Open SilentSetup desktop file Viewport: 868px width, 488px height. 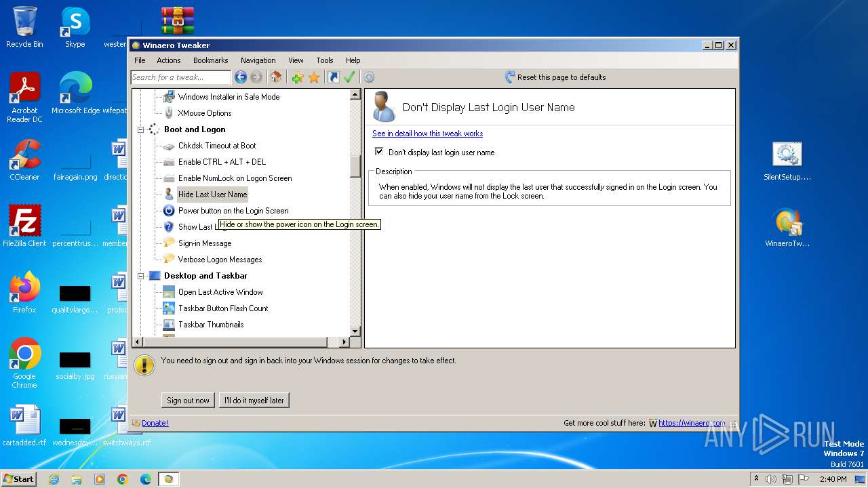point(787,161)
